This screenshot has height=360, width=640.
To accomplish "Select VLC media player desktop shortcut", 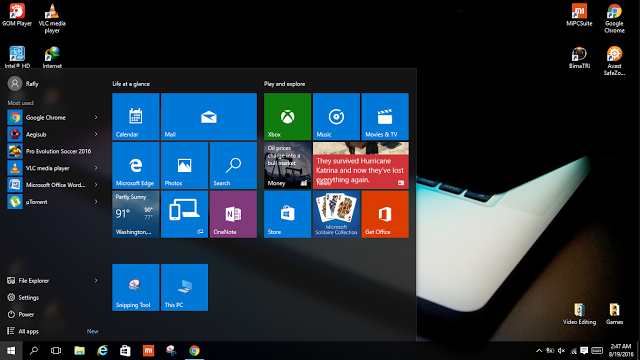I will tap(52, 19).
